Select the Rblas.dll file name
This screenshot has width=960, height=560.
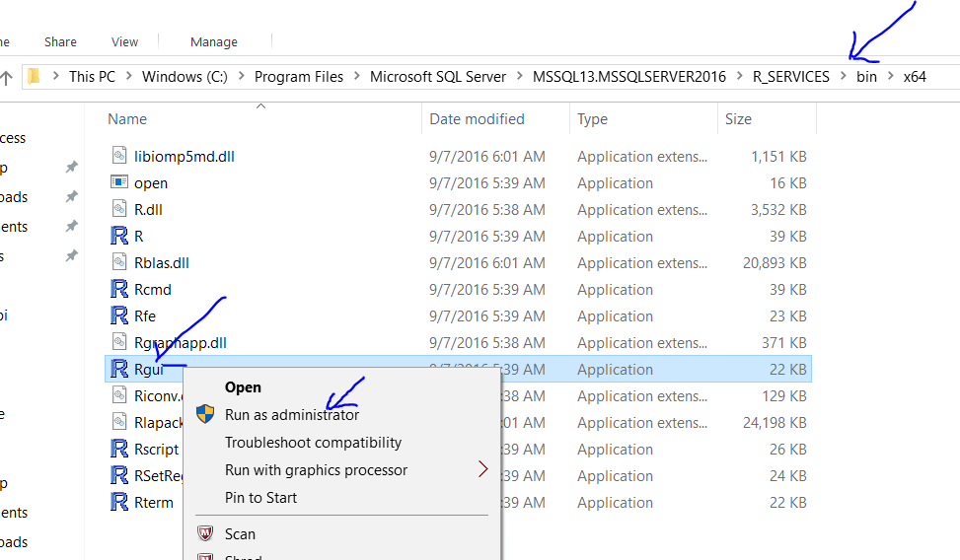[162, 262]
